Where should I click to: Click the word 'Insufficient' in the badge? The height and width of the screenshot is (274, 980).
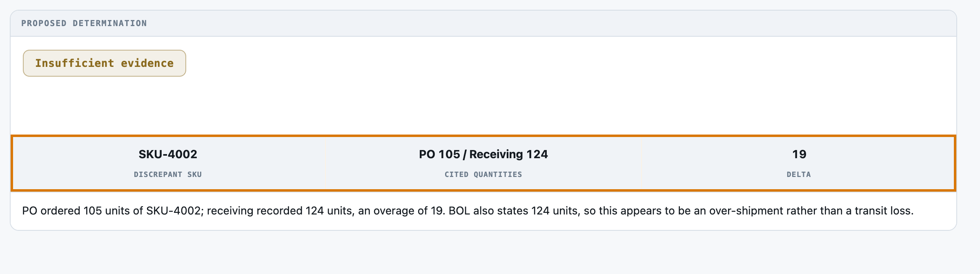pyautogui.click(x=75, y=63)
